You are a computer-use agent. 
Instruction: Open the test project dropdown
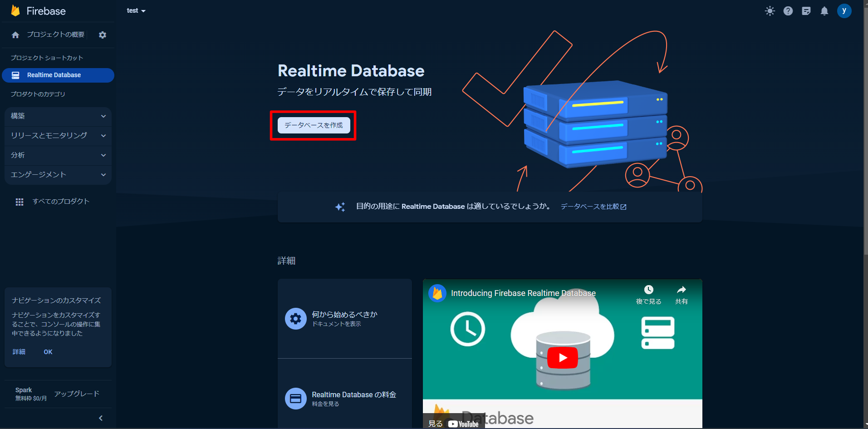136,10
